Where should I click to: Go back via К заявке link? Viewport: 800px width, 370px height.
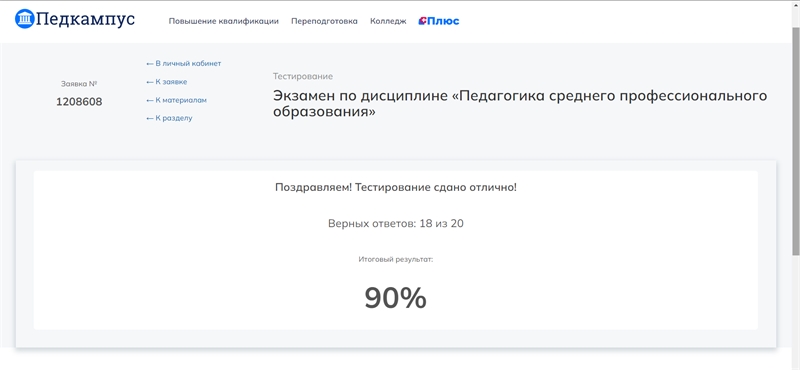[171, 82]
